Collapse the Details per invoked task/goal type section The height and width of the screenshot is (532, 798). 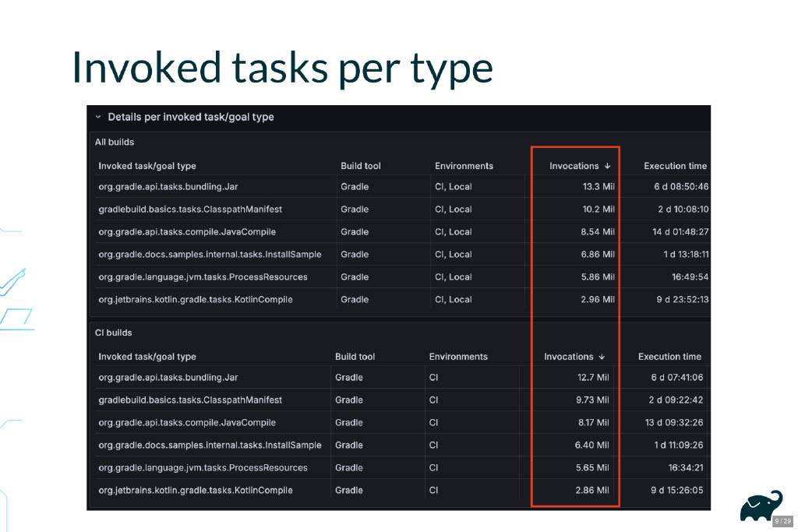(x=98, y=117)
